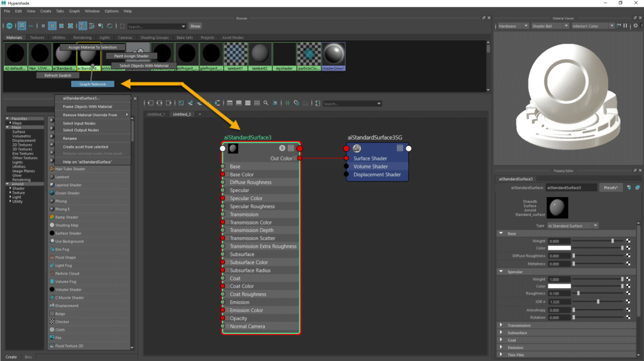Toggle the A-Z sort by name icon
The height and width of the screenshot is (361, 644).
82,26
